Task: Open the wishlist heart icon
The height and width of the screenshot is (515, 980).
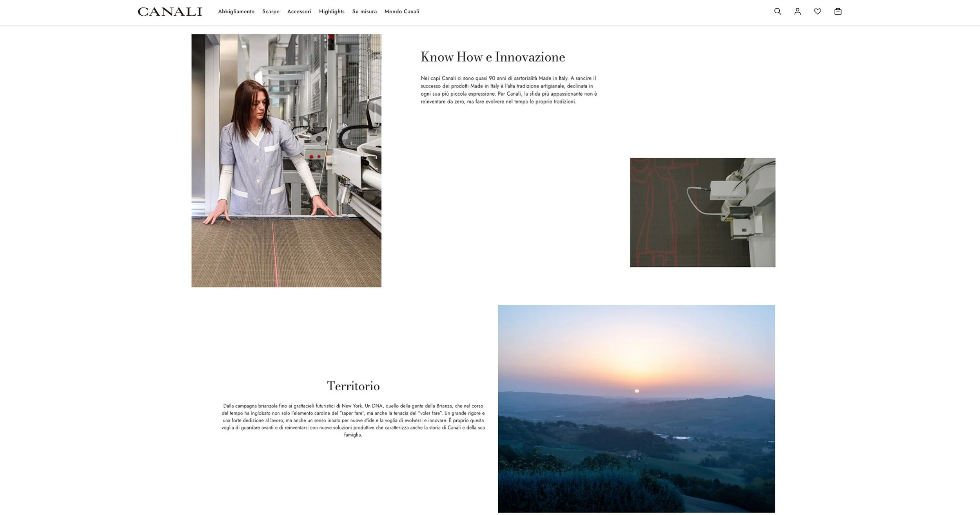Action: coord(817,11)
